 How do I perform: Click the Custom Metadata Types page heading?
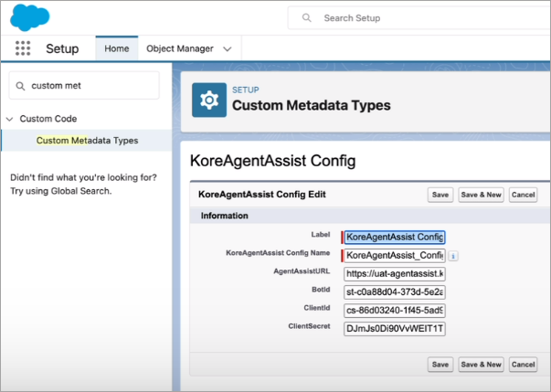[x=312, y=105]
